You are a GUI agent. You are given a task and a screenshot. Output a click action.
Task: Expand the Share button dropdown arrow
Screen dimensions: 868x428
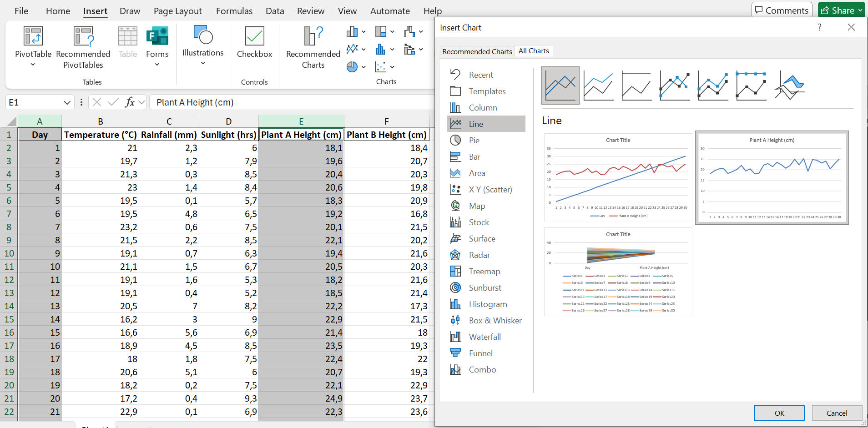(x=860, y=10)
